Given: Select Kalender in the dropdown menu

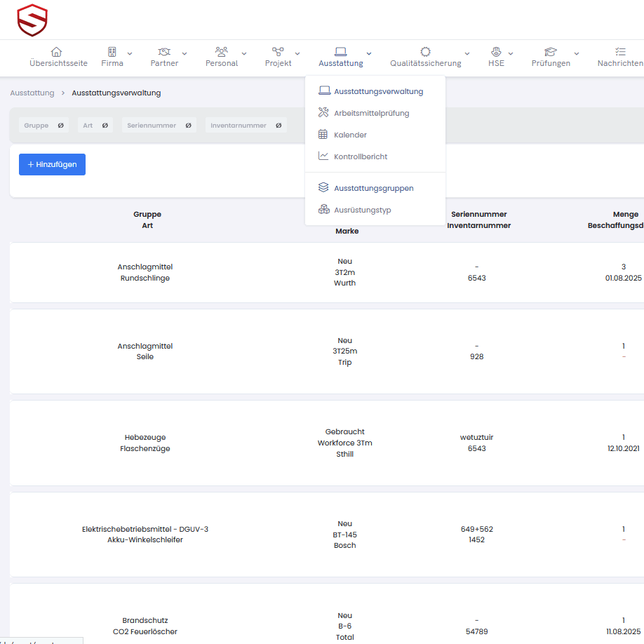Looking at the screenshot, I should click(x=350, y=135).
